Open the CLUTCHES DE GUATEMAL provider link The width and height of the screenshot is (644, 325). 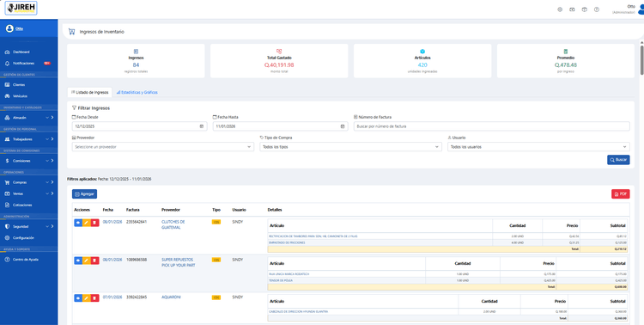pyautogui.click(x=173, y=224)
